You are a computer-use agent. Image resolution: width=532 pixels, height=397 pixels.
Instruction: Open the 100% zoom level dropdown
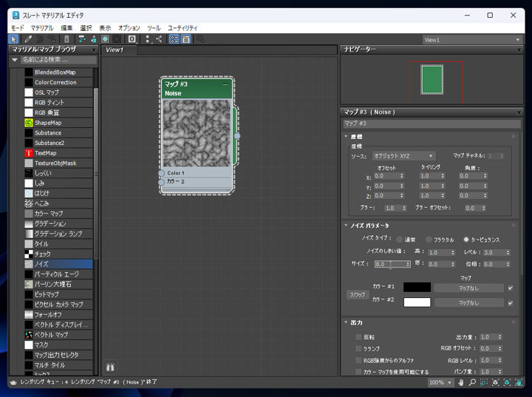coord(440,382)
